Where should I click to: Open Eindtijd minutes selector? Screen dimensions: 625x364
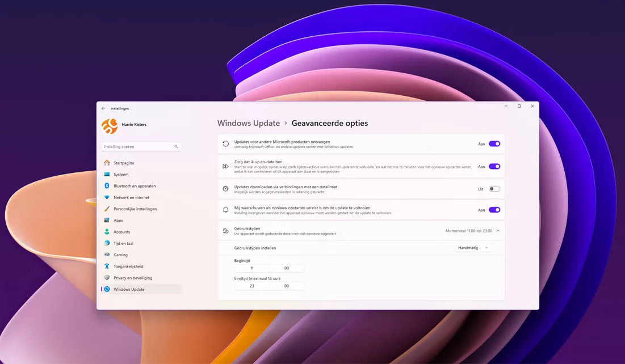(286, 286)
